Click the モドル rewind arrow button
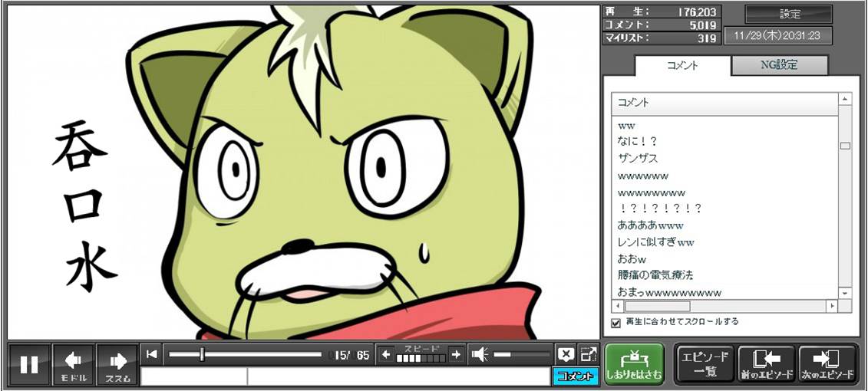 click(x=74, y=364)
